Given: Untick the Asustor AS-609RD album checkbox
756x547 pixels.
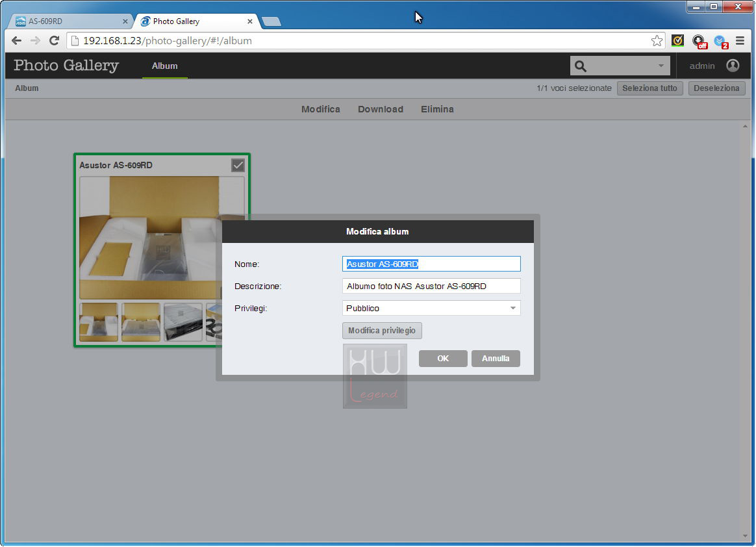Looking at the screenshot, I should point(238,166).
